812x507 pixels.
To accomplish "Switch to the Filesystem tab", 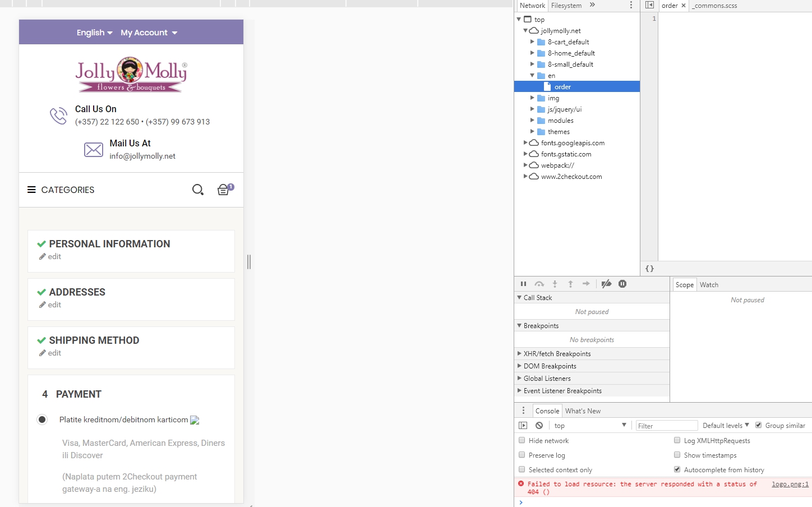I will (566, 6).
